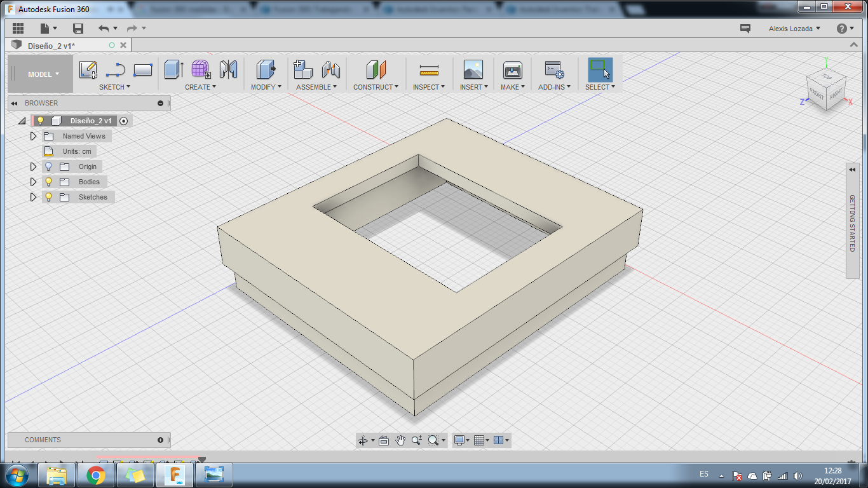Click the TOP face of the ViewCube
Screen dimensions: 868x488
tap(827, 76)
